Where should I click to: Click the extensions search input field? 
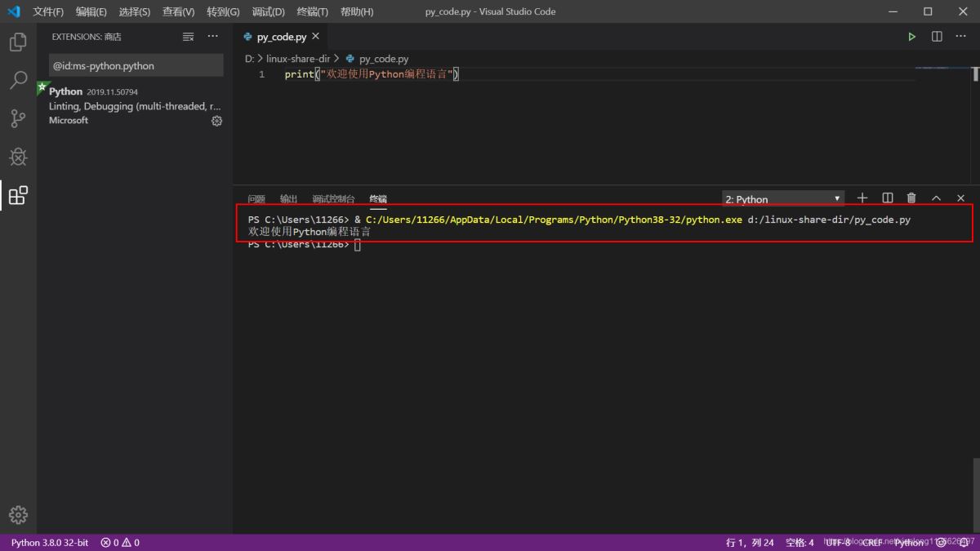[x=135, y=64]
